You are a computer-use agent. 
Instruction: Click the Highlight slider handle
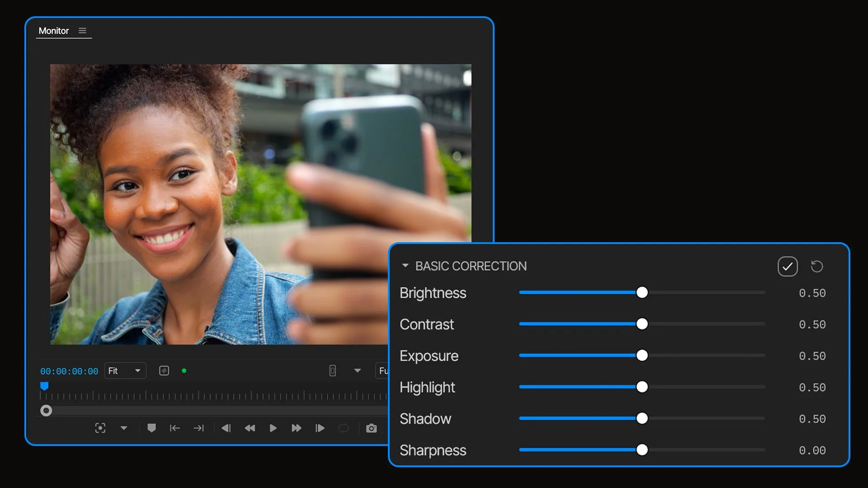pos(642,387)
